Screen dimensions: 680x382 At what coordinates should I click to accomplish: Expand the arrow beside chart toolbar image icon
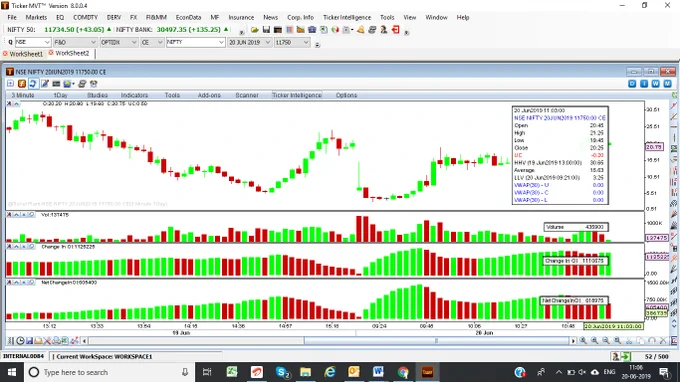coord(74,84)
